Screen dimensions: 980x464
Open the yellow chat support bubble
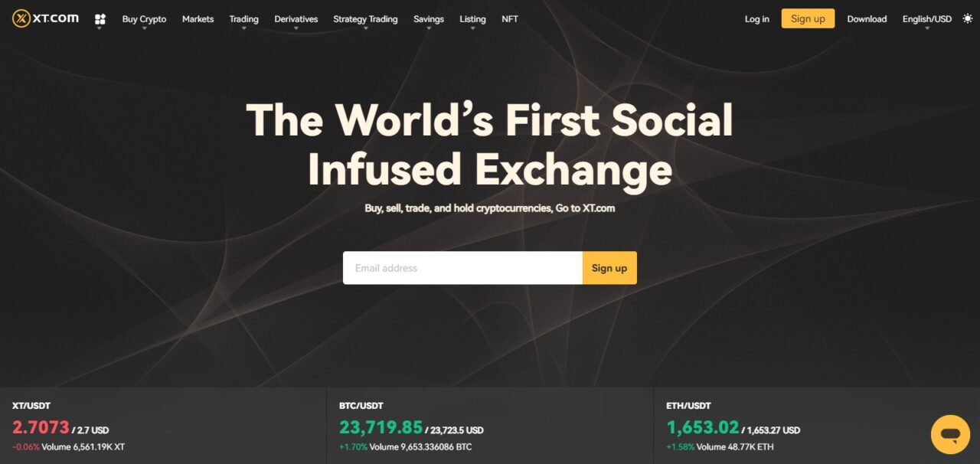tap(950, 435)
